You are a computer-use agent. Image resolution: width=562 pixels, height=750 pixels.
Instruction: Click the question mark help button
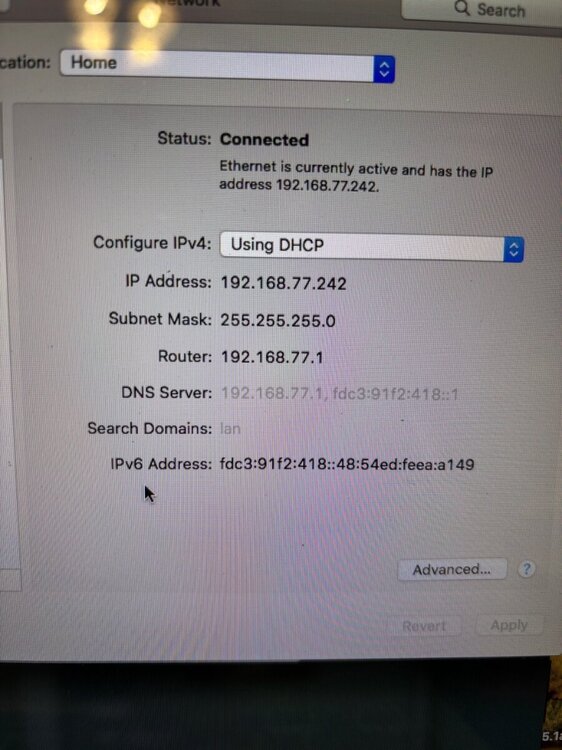coord(526,569)
